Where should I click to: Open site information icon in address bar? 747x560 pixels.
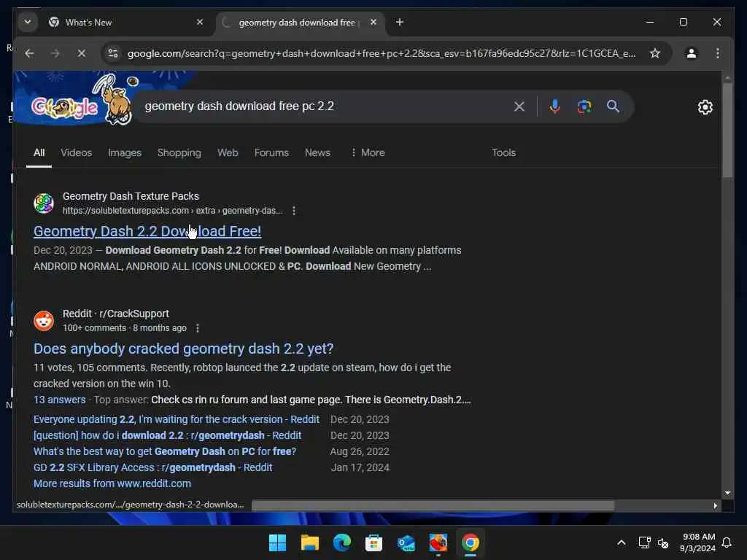pyautogui.click(x=113, y=53)
